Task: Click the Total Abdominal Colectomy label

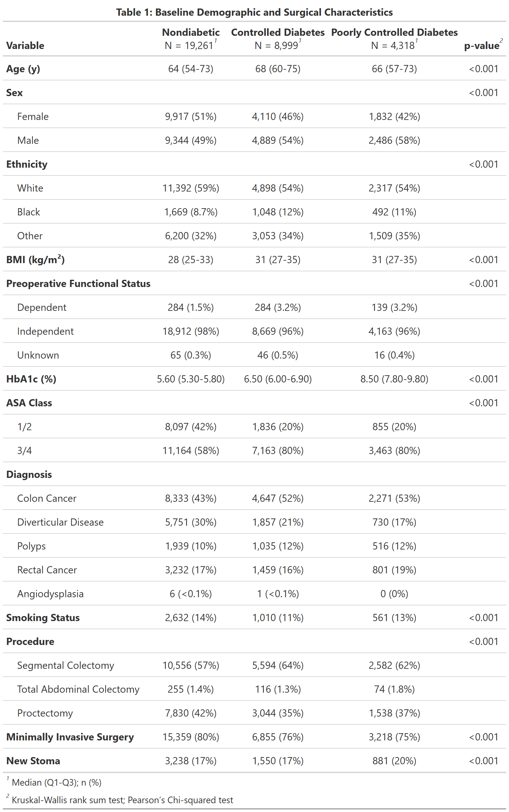Action: tap(78, 689)
